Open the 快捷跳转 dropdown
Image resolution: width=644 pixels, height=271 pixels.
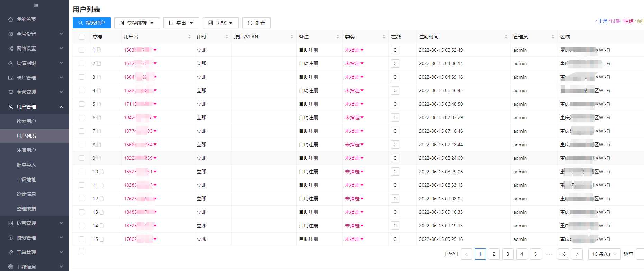pos(137,23)
